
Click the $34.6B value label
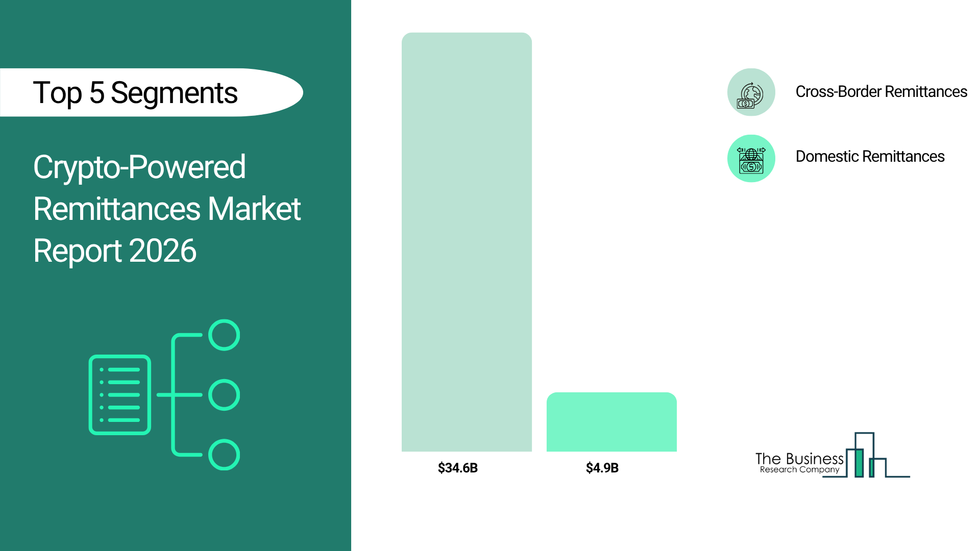[x=458, y=468]
